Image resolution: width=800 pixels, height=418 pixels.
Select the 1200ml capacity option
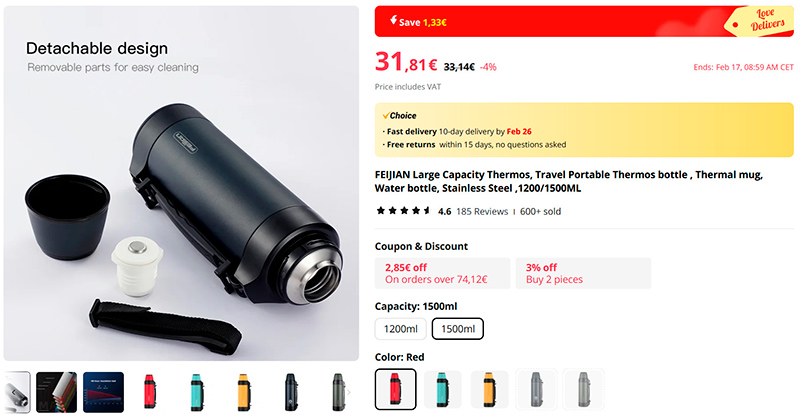[400, 329]
